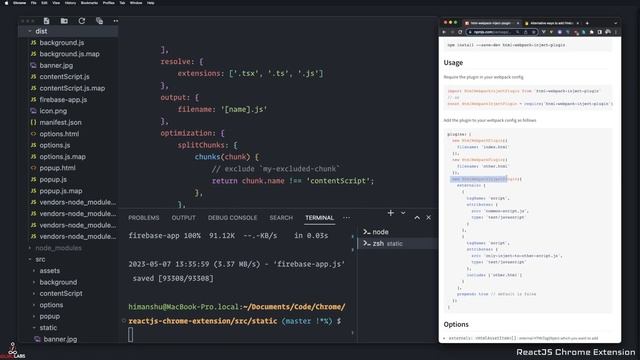Open Chrome tab search chevron
640x360 pixels.
point(616,23)
